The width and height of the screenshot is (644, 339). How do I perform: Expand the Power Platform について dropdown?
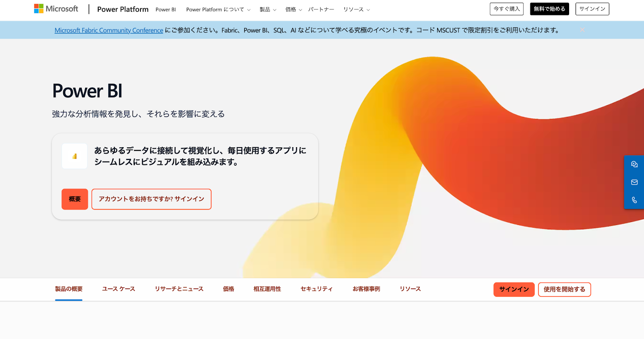218,10
